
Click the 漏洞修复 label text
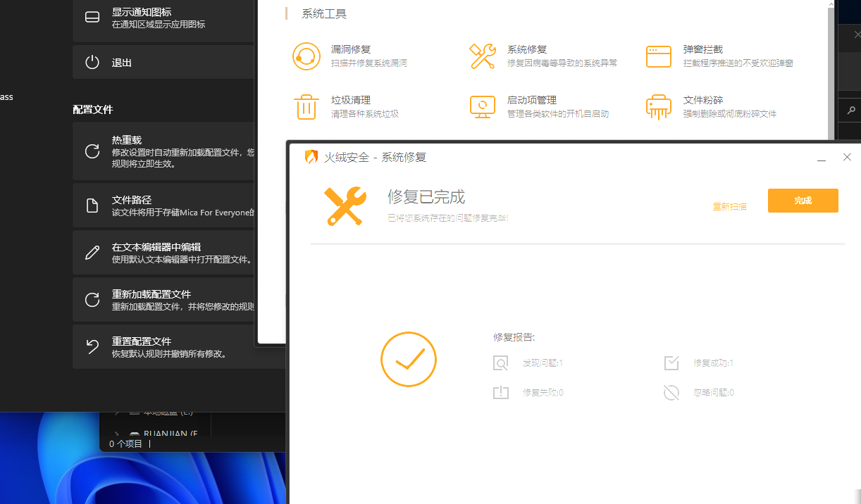coord(351,49)
